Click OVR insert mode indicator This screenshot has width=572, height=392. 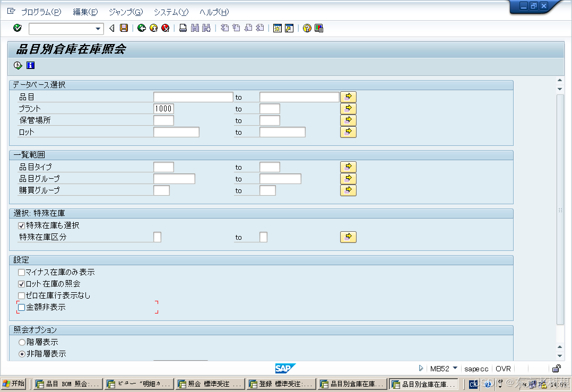[503, 369]
